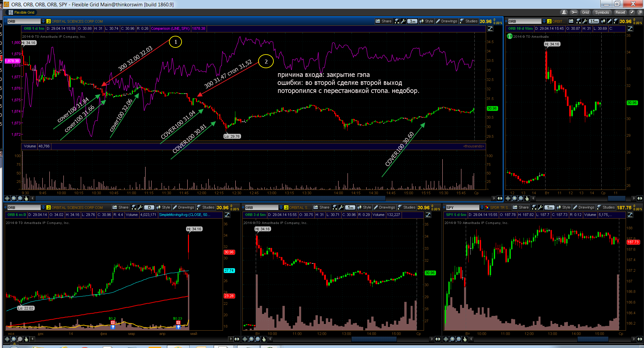
Task: Select hand pointer tool under ORB 5m chart
Action: click(264, 339)
